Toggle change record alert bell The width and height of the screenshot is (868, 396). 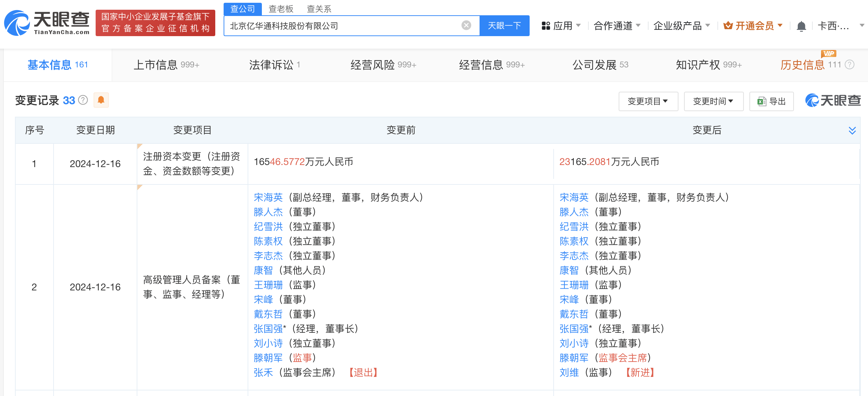[x=101, y=100]
